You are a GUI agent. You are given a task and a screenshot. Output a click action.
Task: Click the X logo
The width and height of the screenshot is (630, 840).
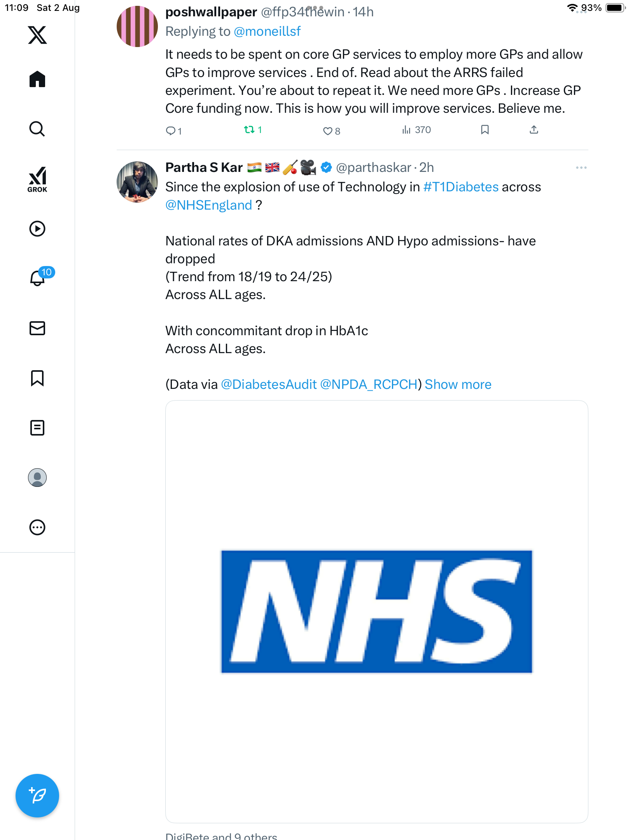(37, 35)
